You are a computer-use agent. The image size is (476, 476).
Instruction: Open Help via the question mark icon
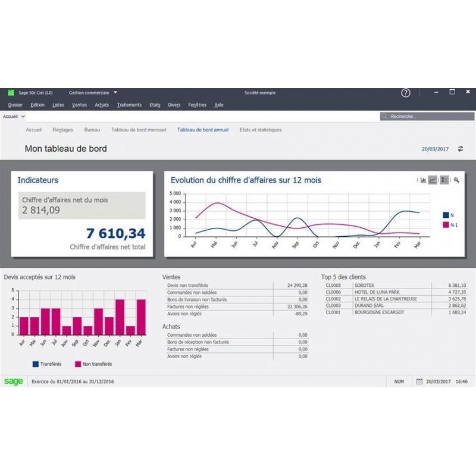pyautogui.click(x=405, y=92)
